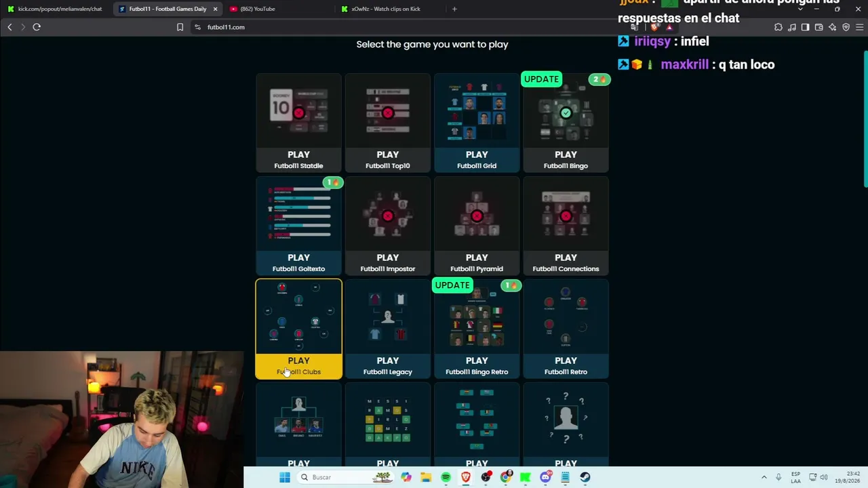Play the Futbol11 Top10 game
This screenshot has height=488, width=868.
coord(387,123)
